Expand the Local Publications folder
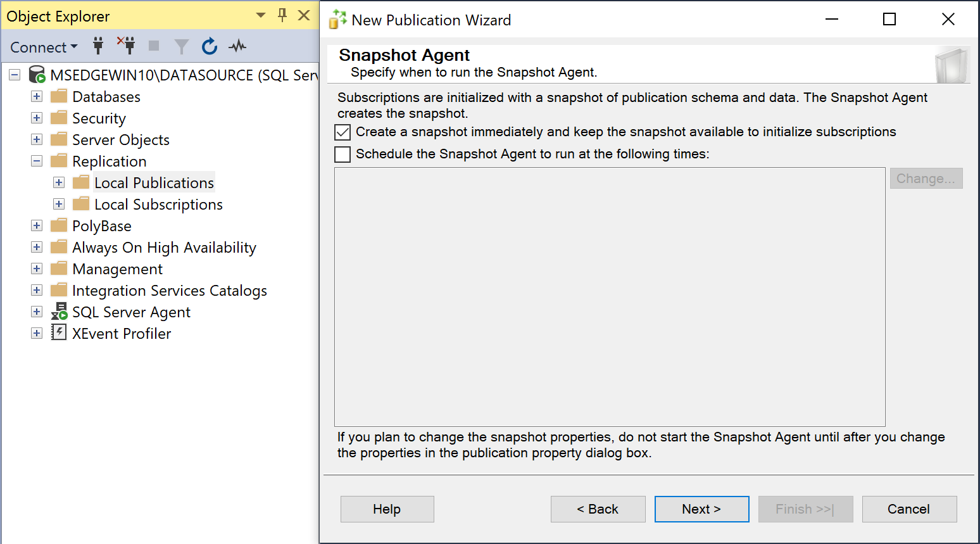This screenshot has width=980, height=544. pyautogui.click(x=59, y=182)
